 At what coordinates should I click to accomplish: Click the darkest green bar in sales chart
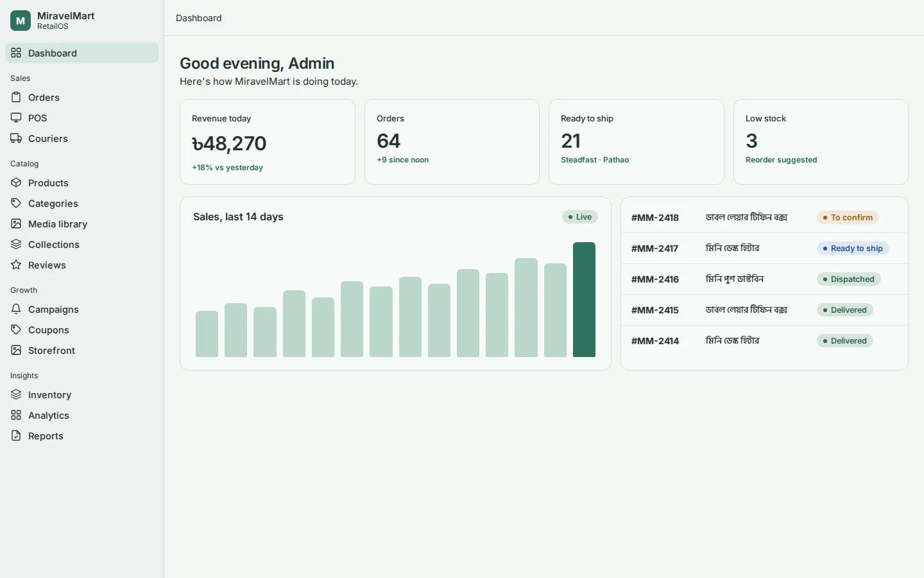[x=584, y=299]
